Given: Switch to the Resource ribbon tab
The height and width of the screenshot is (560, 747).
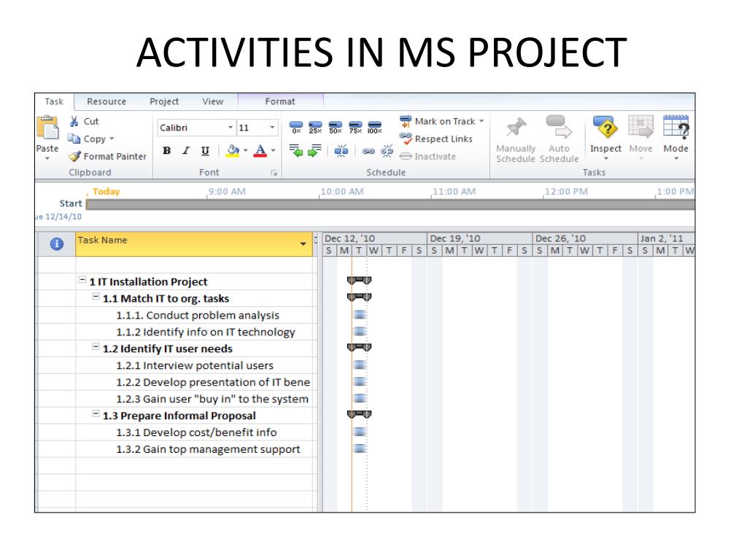Looking at the screenshot, I should tap(107, 101).
